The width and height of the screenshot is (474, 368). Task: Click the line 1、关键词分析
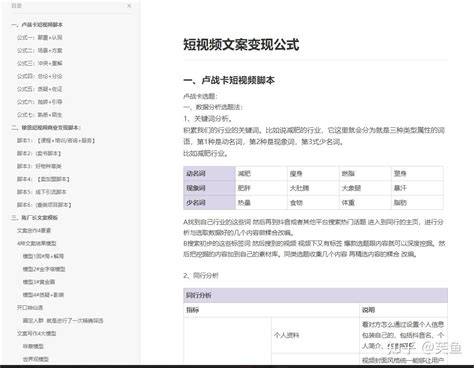point(208,119)
